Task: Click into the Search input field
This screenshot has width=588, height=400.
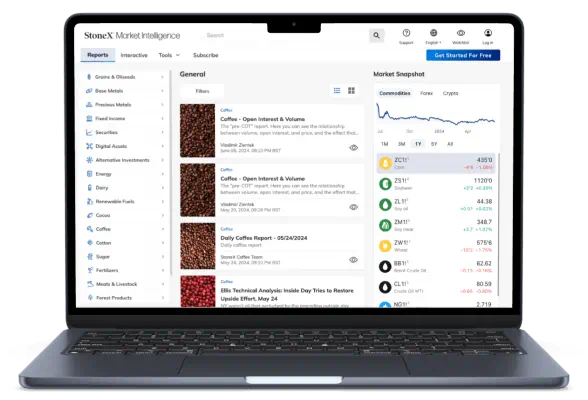Action: click(285, 35)
